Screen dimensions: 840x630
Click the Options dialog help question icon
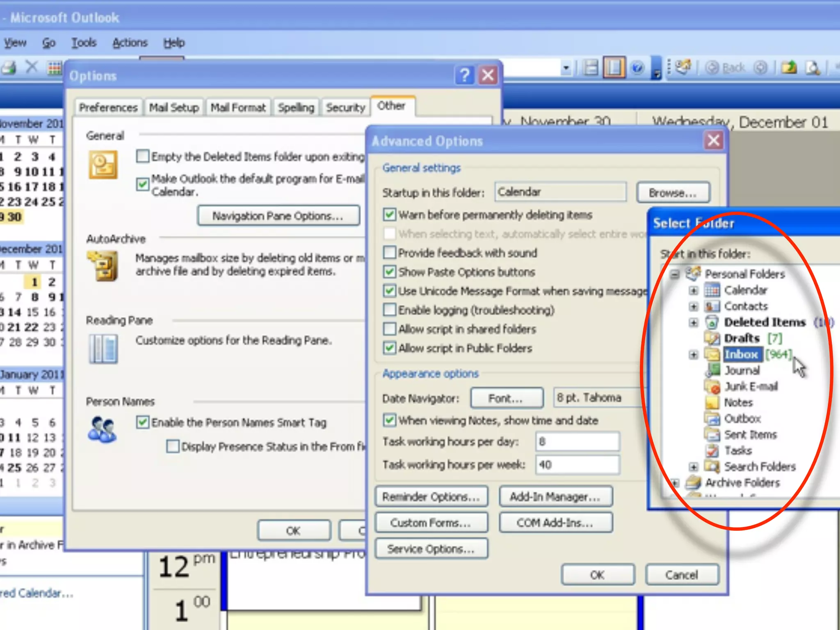coord(464,75)
